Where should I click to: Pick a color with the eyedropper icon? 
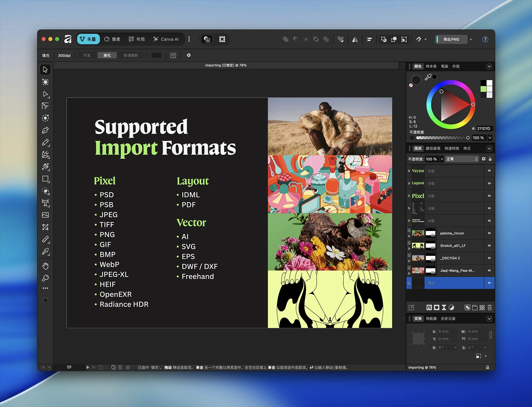(428, 77)
